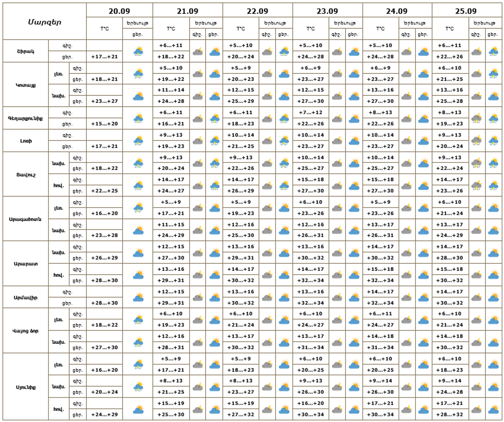Select Արարատ նախ. 20.09 daytime value +26...+29
Screen dimensions: 504x422
click(104, 258)
